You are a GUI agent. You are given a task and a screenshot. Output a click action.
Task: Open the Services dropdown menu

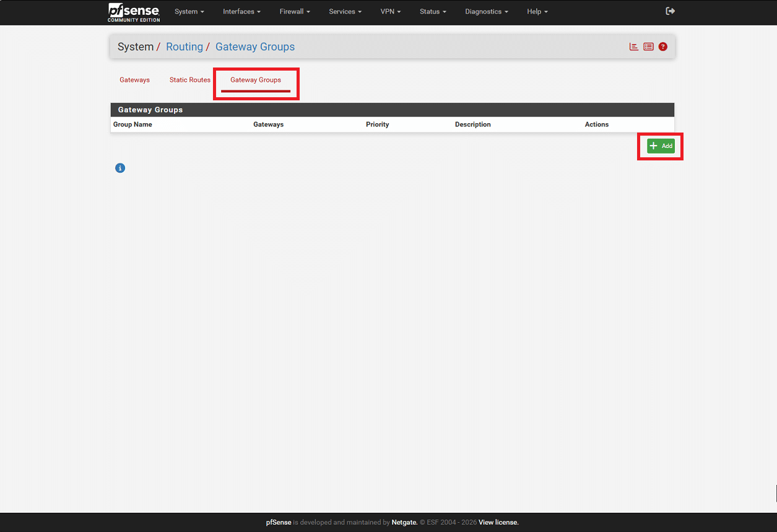tap(345, 12)
